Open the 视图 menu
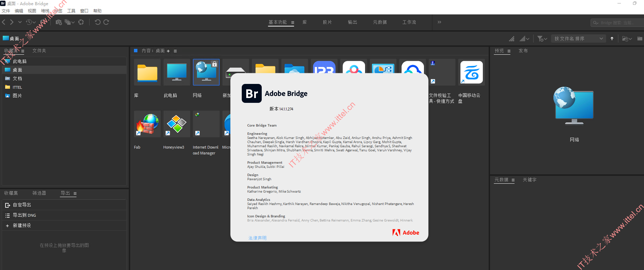Screen dimensions: 644x270 point(32,11)
